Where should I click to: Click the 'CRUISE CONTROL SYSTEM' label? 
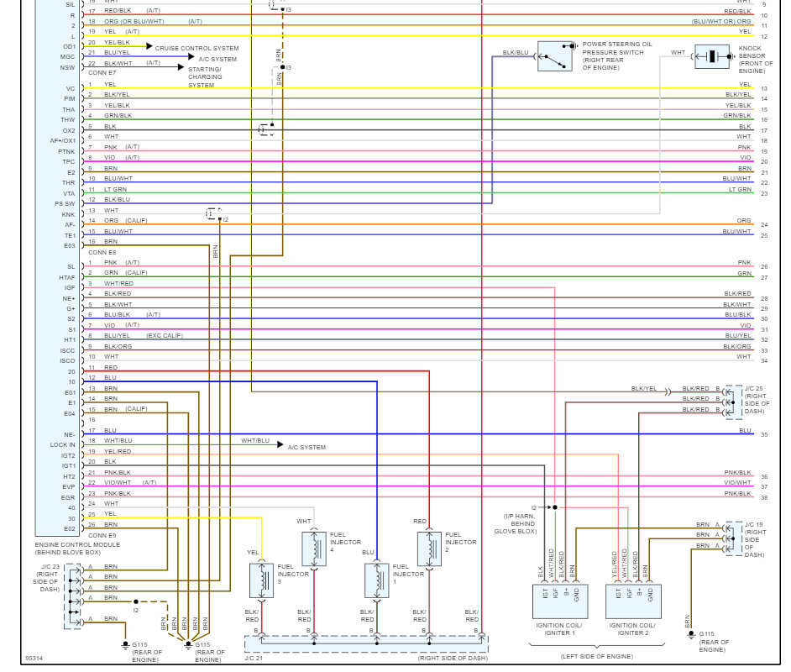(196, 49)
